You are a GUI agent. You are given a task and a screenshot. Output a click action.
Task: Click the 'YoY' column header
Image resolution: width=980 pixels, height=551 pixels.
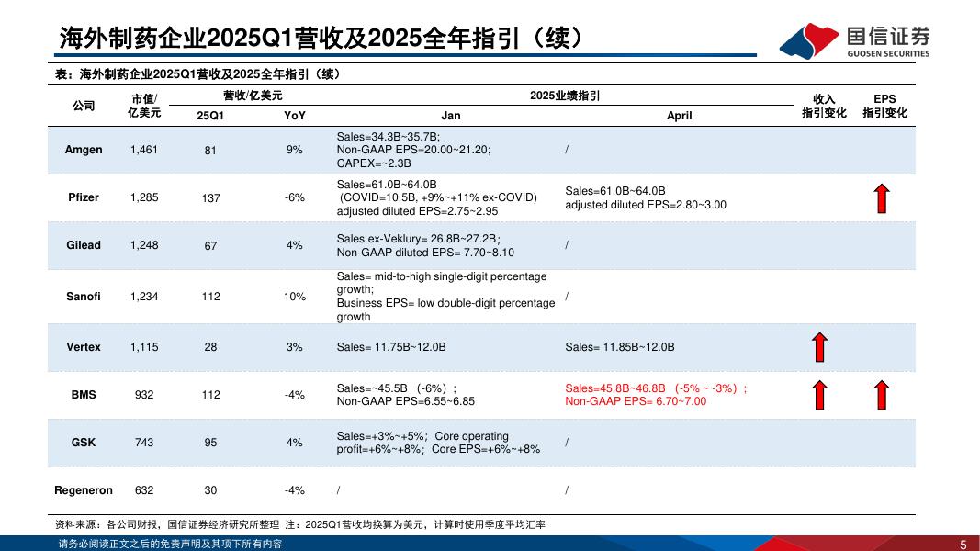click(x=295, y=116)
